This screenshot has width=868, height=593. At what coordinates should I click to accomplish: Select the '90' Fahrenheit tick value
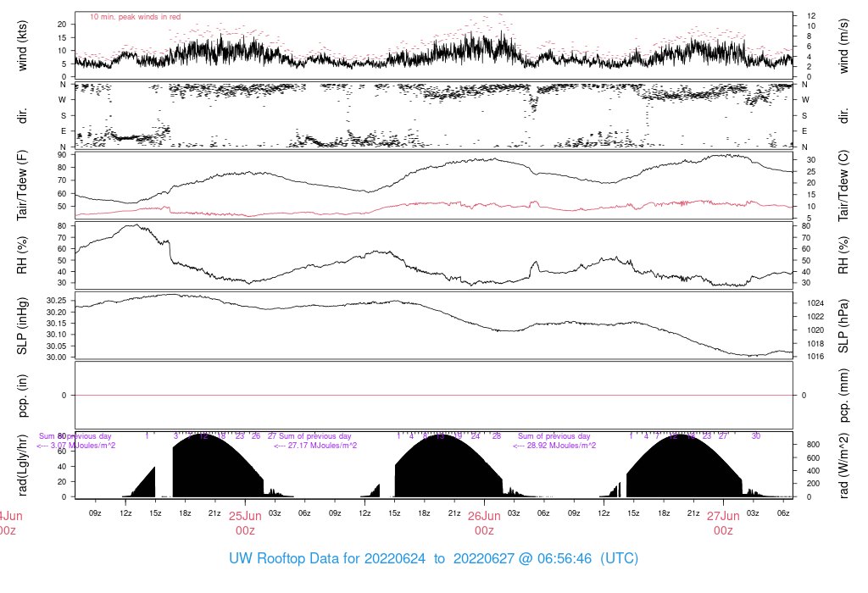point(61,154)
